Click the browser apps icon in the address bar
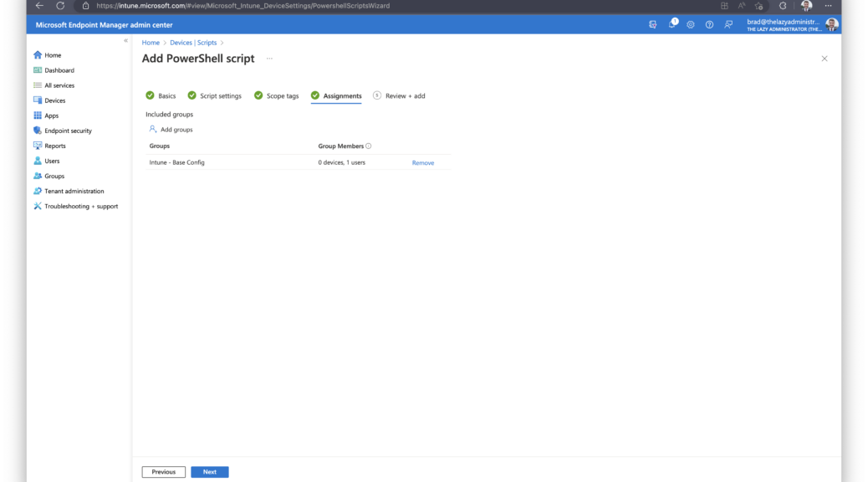The image size is (868, 482). click(725, 6)
